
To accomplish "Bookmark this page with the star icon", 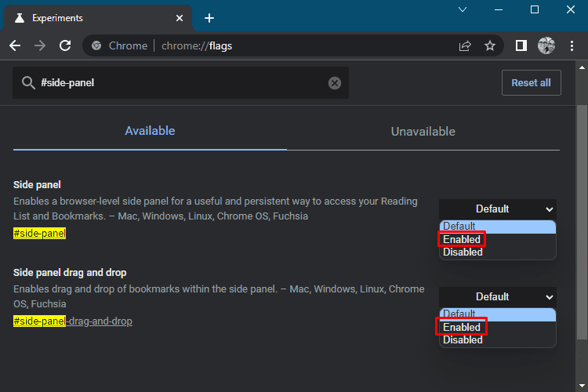I will 490,45.
